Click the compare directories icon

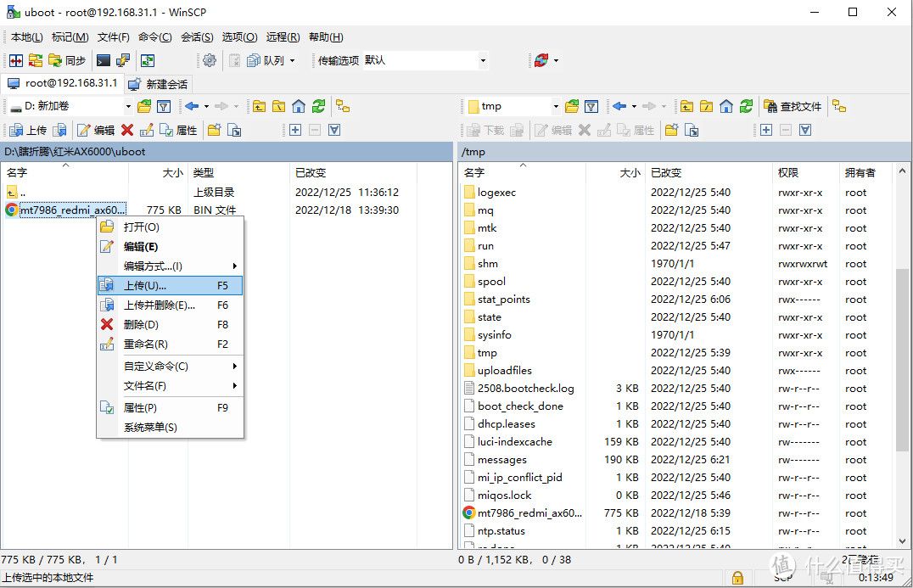[x=16, y=60]
